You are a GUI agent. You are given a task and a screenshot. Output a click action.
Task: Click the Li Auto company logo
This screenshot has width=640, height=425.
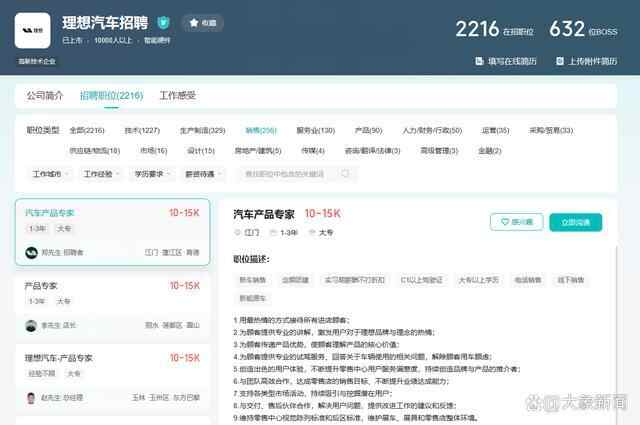(x=33, y=30)
